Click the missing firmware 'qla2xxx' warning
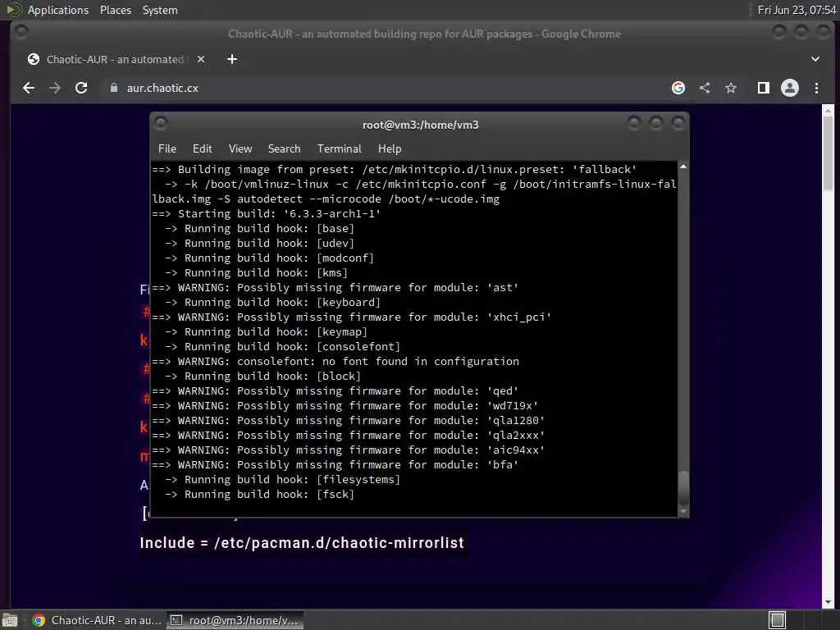Viewport: 840px width, 630px height. coord(348,435)
